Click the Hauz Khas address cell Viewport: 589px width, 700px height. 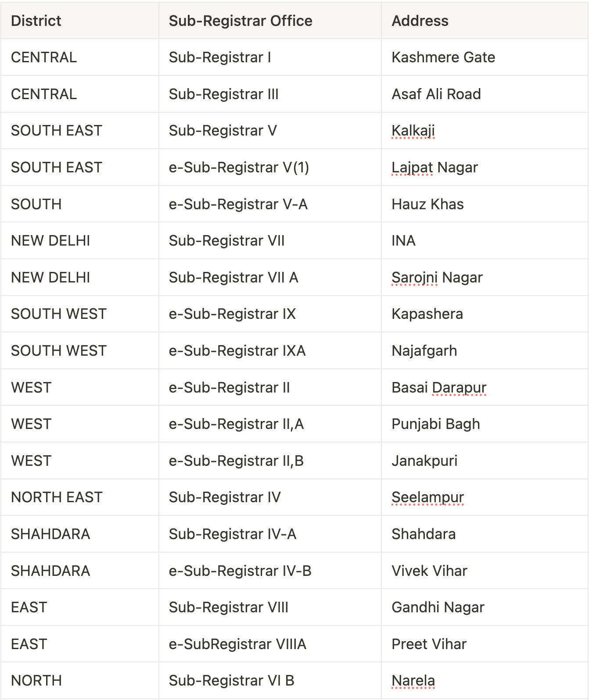click(427, 204)
